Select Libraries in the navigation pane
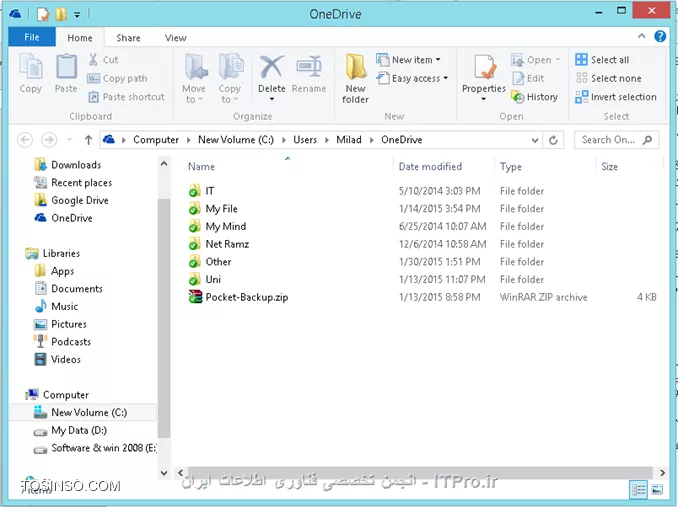This screenshot has height=507, width=678. (53, 253)
